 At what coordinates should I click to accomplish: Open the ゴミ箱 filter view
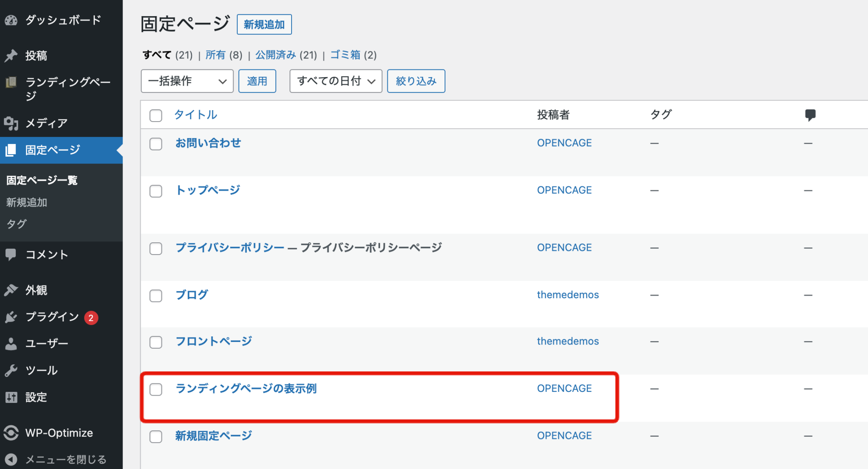[x=346, y=55]
